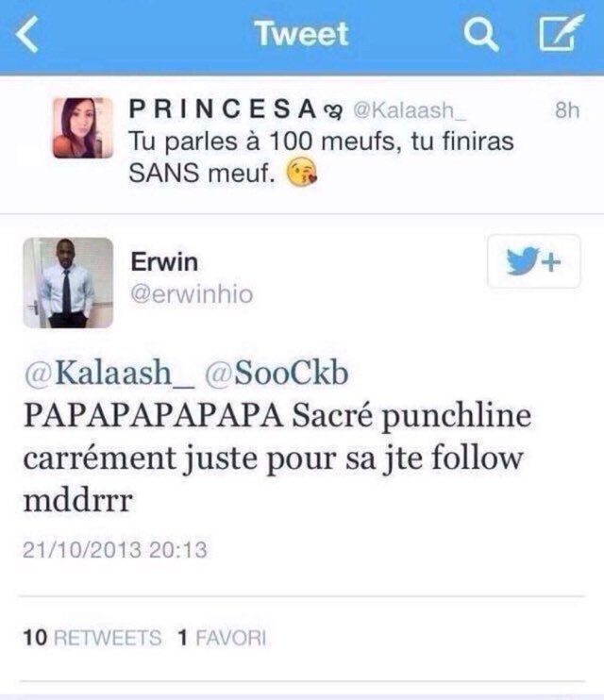Compose a new tweet

click(x=556, y=36)
